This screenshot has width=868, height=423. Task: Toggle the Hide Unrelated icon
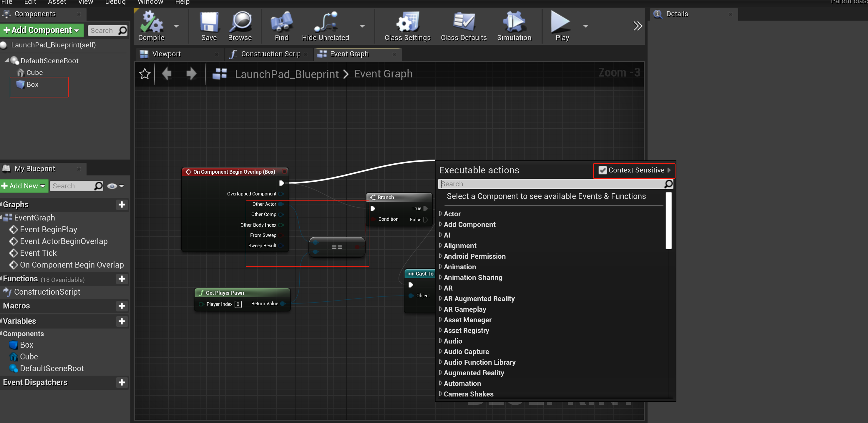[325, 22]
